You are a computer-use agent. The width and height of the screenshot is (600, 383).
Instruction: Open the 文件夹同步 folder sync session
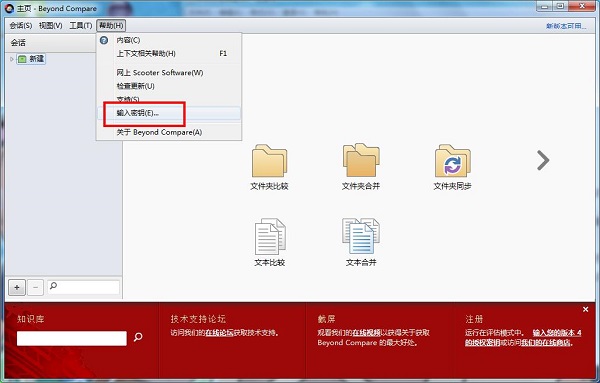coord(452,167)
